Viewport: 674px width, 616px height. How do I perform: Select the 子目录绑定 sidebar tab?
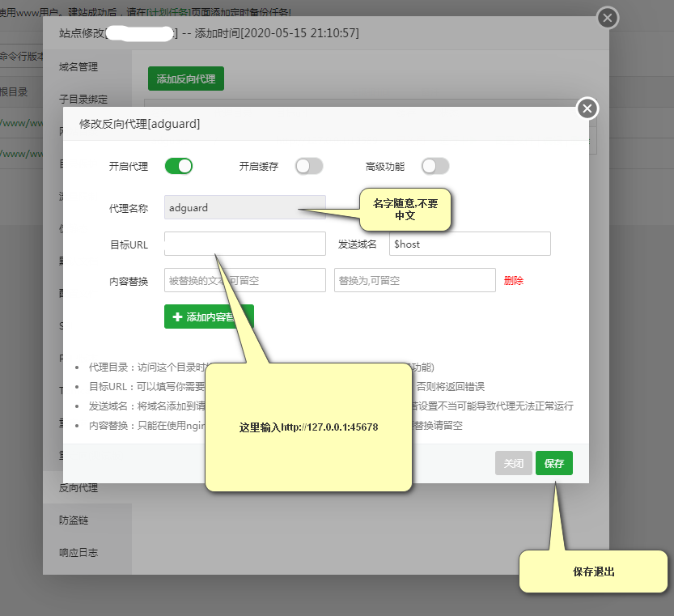pos(83,99)
